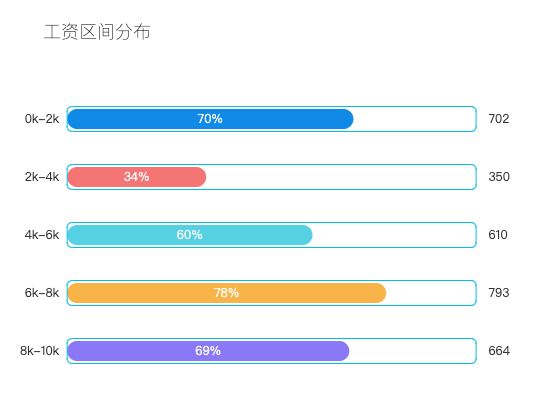The height and width of the screenshot is (420, 550).
Task: Select the 4k-6k axis label
Action: (42, 234)
